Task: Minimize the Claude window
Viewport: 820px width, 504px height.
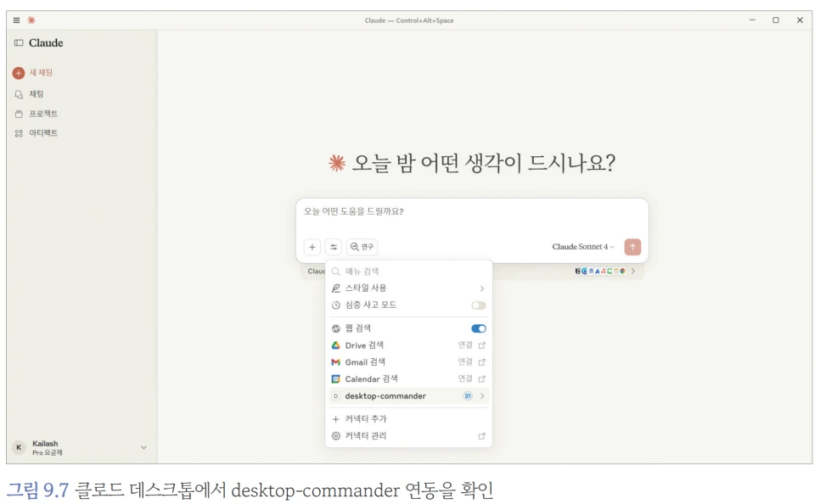Action: 752,20
